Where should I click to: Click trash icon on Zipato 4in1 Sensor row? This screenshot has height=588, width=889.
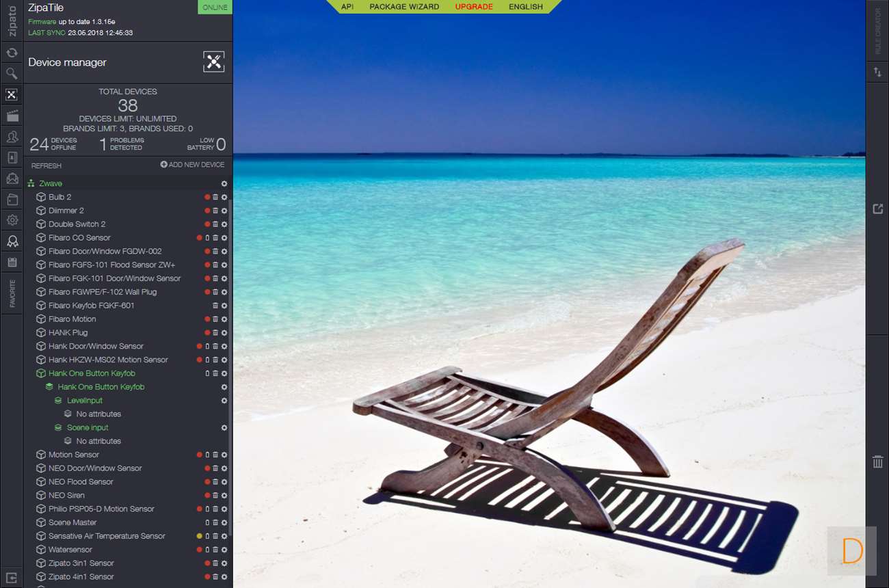pos(215,577)
